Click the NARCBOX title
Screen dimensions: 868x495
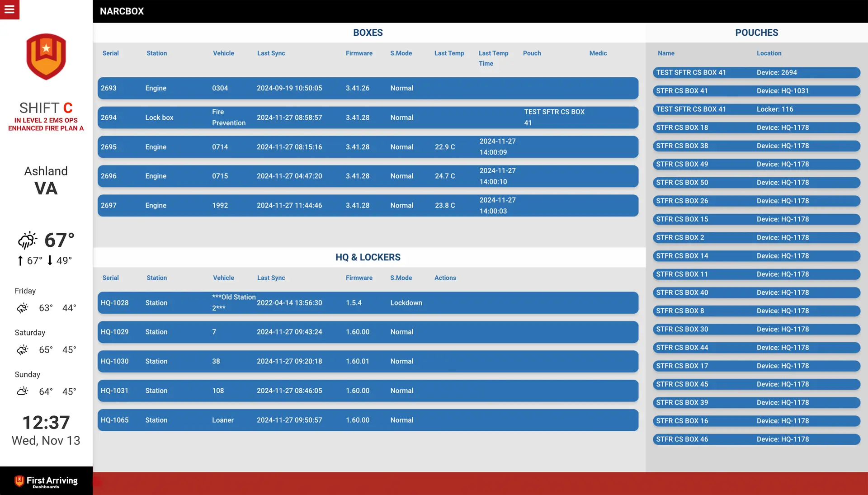[x=122, y=11]
